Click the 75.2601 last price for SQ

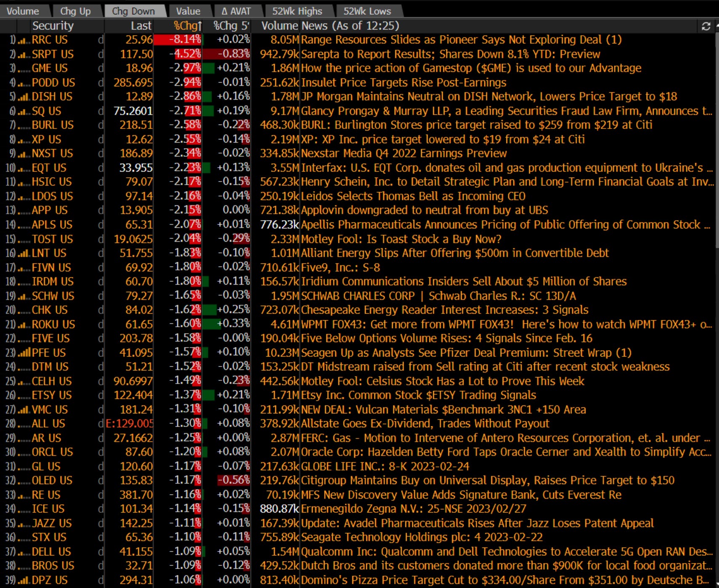pyautogui.click(x=133, y=111)
